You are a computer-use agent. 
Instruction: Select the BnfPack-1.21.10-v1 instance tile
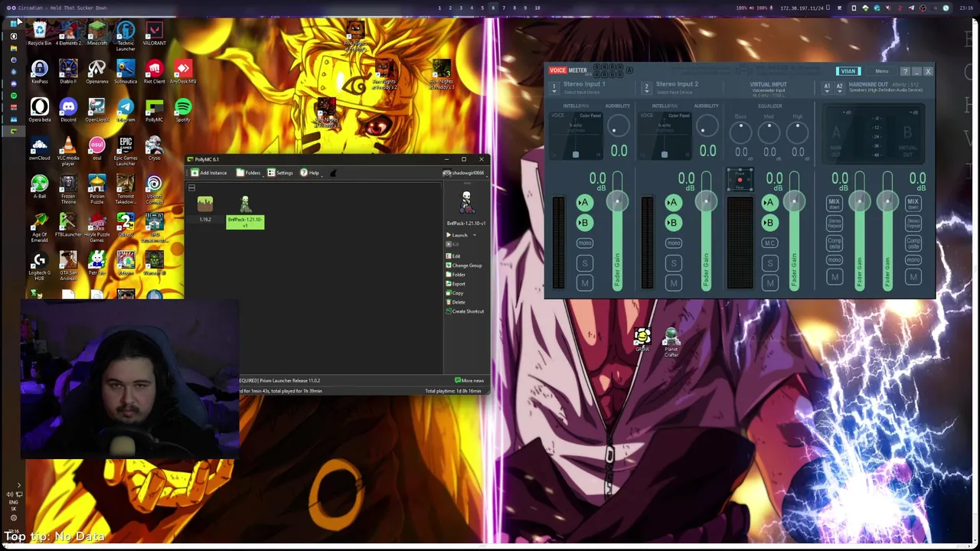245,213
